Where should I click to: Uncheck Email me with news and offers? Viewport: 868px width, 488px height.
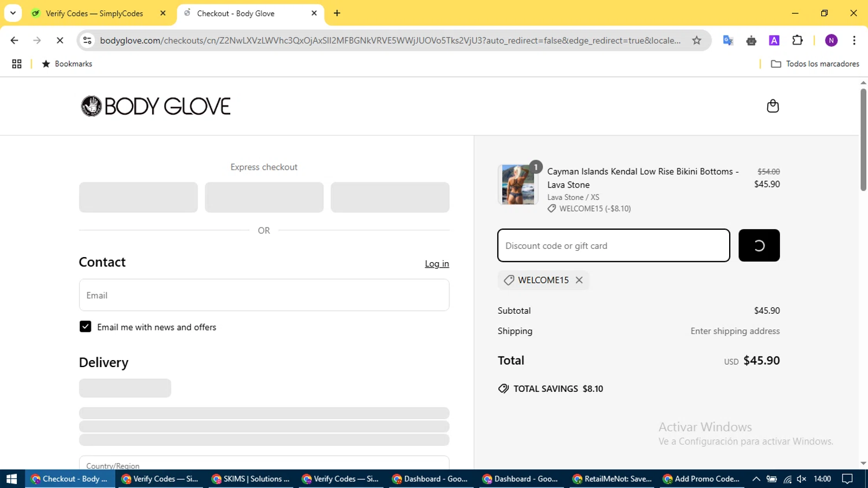click(85, 326)
